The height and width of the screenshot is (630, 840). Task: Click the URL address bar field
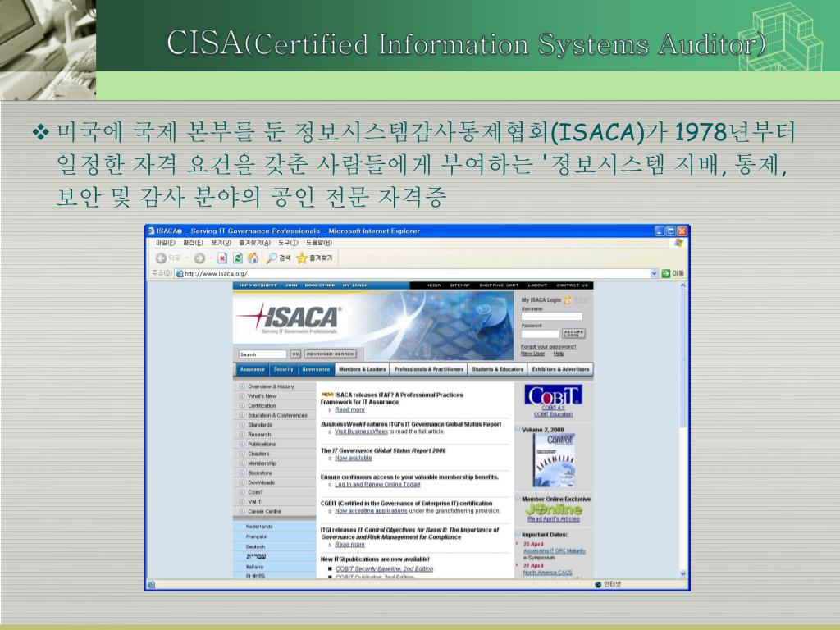417,274
